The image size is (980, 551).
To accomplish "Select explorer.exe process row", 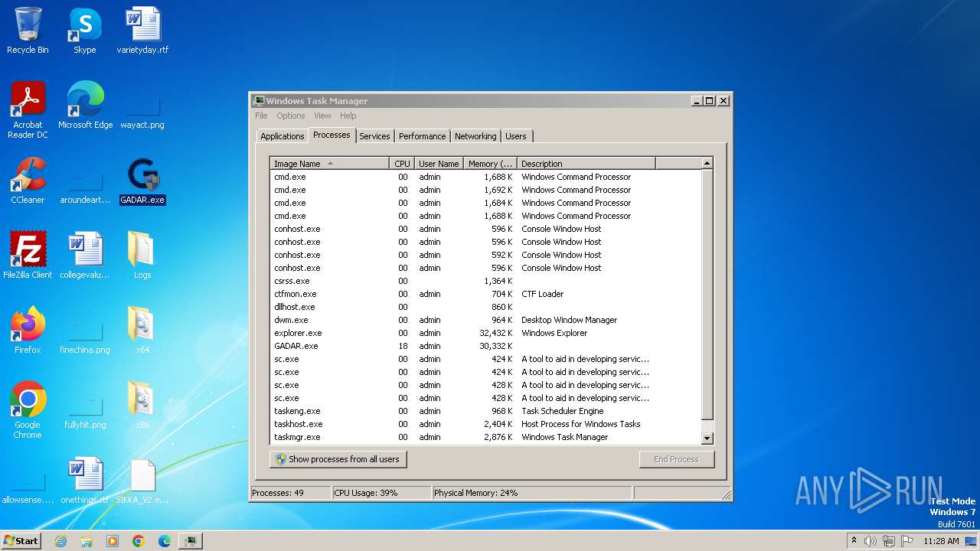I will pyautogui.click(x=485, y=333).
